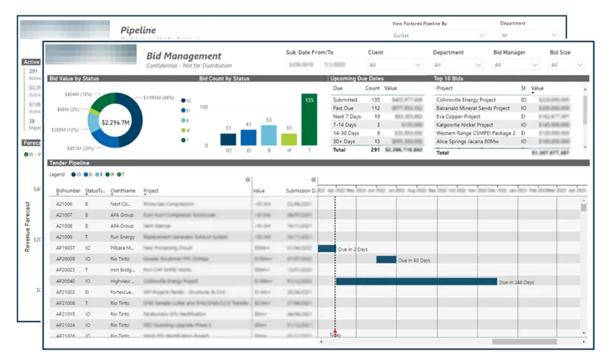
Task: Collapse the table columns with double-chevron near Project
Action: click(x=248, y=179)
